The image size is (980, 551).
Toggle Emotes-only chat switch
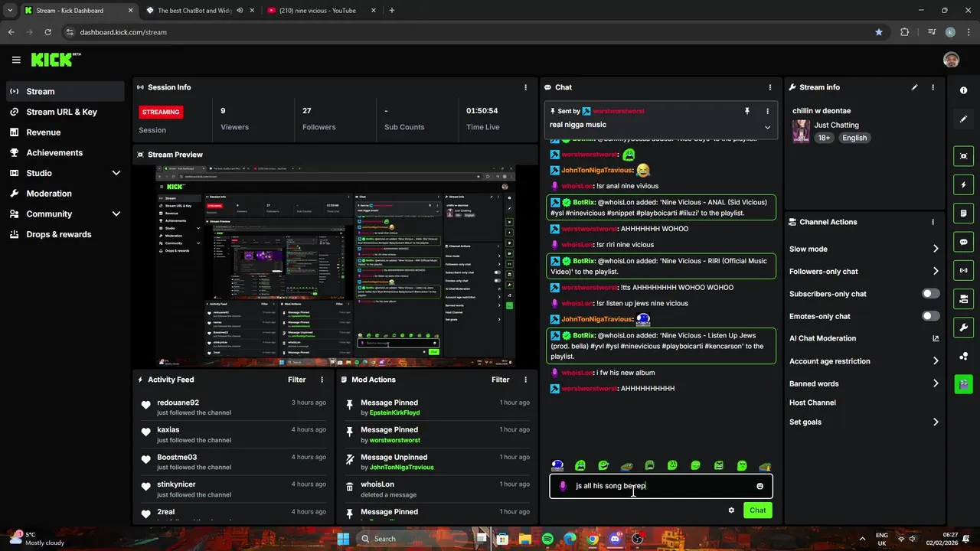click(930, 316)
